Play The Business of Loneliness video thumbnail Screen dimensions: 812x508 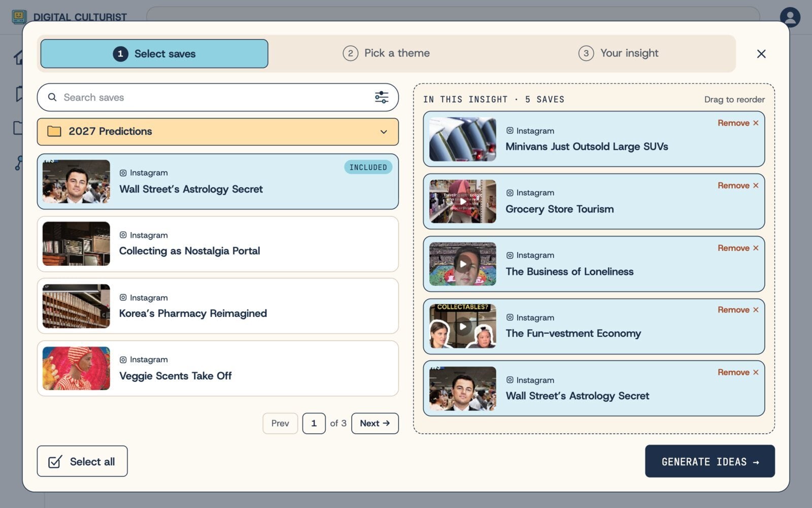(463, 264)
